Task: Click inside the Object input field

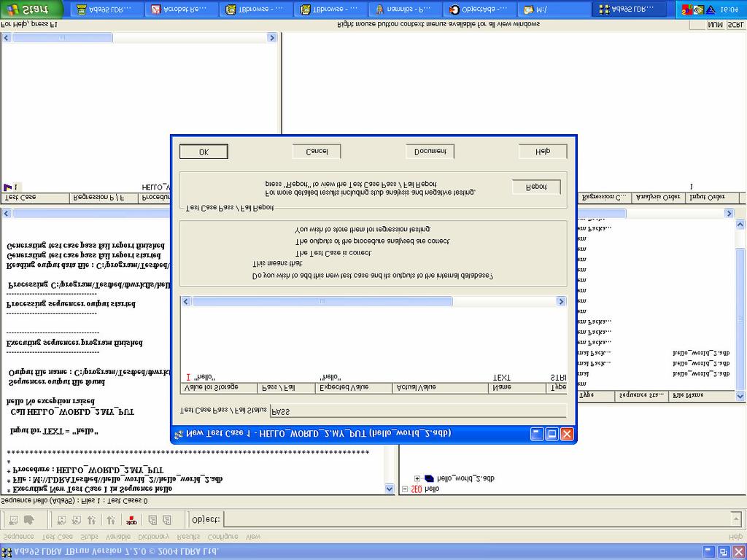Action: point(476,519)
